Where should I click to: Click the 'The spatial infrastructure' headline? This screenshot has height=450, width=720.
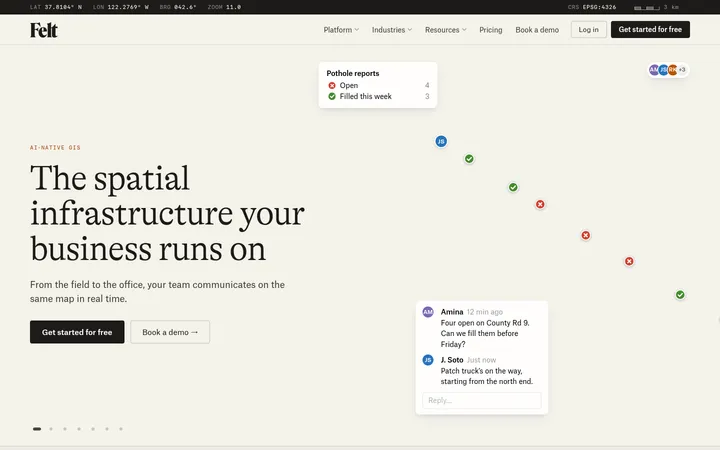pos(167,213)
